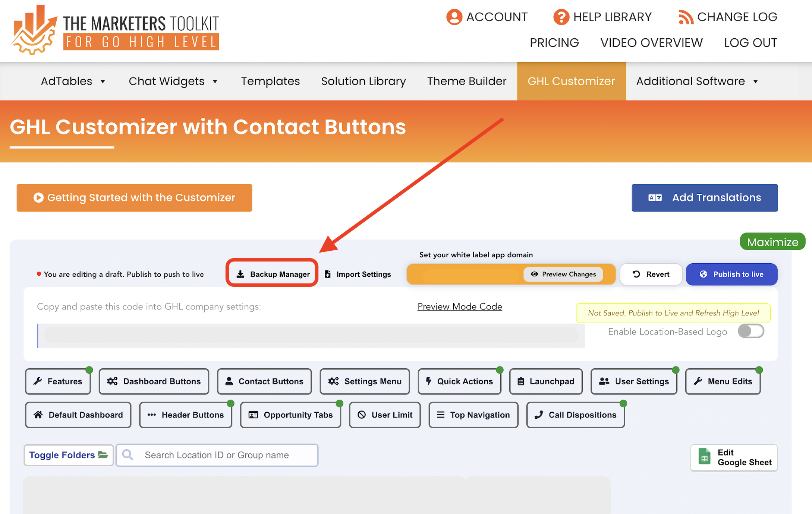812x514 pixels.
Task: Toggle Preview Changes eye button
Action: pos(563,274)
